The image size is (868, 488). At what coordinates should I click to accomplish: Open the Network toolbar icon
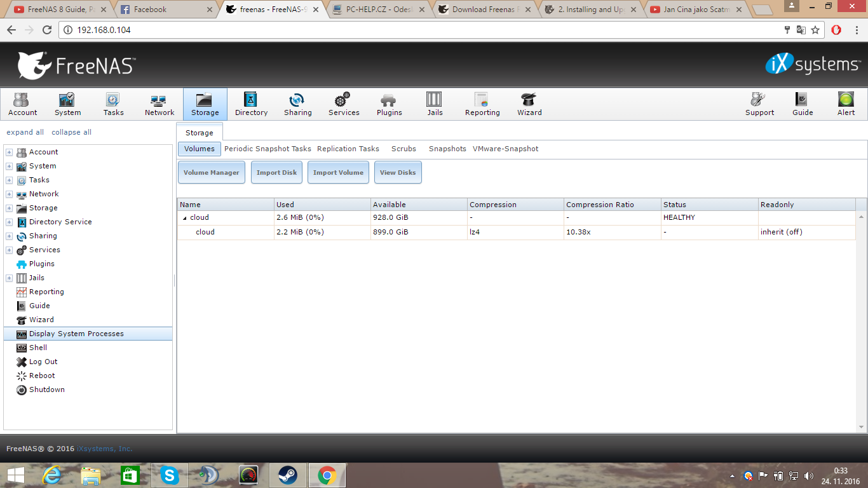tap(159, 104)
